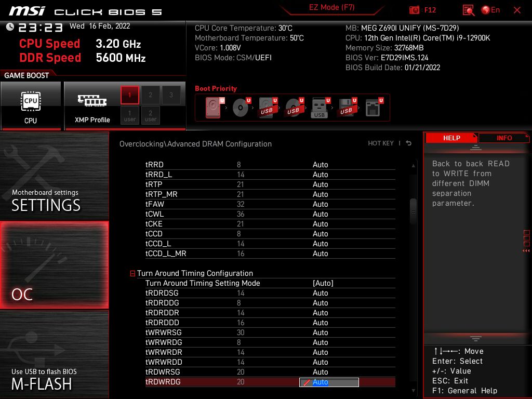Click the HOT KEY label
Screen dimensions: 532x399
click(x=381, y=143)
